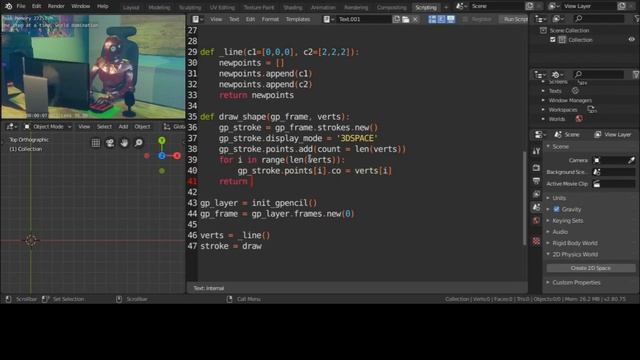Click the top outliner search field
This screenshot has width=640, height=360.
[x=599, y=18]
